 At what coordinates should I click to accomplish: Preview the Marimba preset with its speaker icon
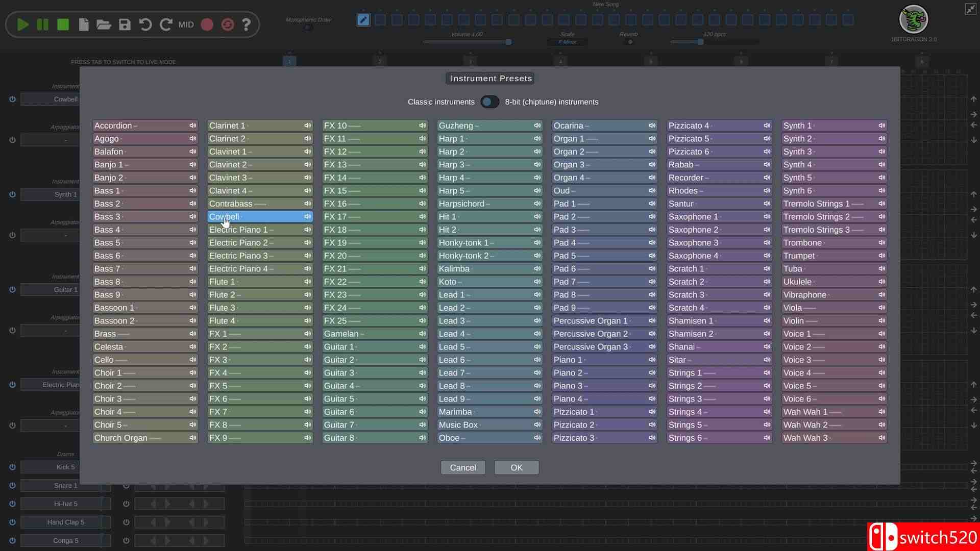537,412
